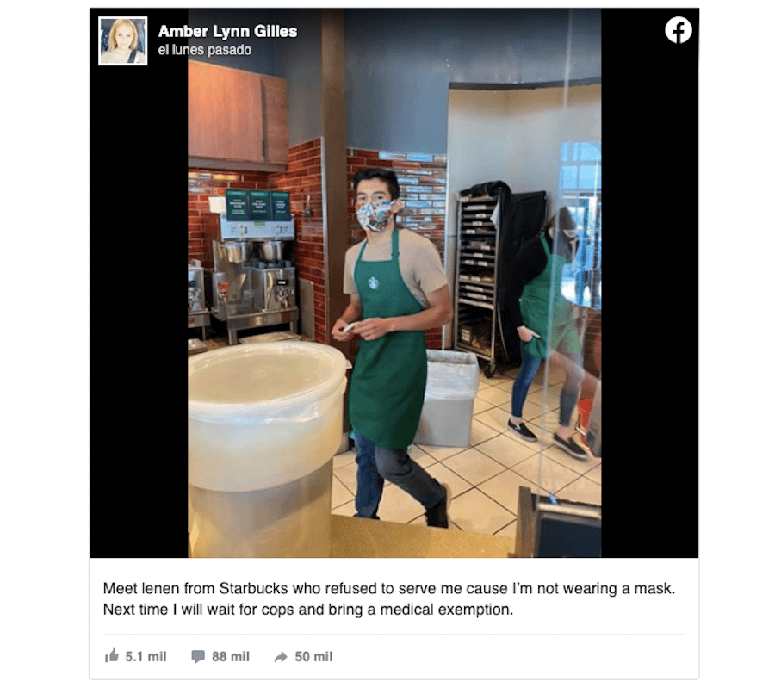Image resolution: width=775 pixels, height=700 pixels.
Task: Click the 'el lunes pasado' timestamp
Action: coord(205,50)
